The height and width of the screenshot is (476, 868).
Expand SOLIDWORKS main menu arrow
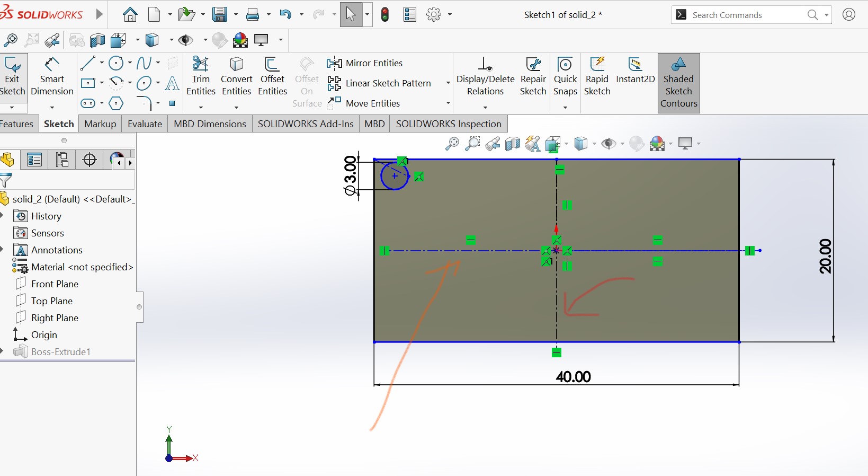99,14
